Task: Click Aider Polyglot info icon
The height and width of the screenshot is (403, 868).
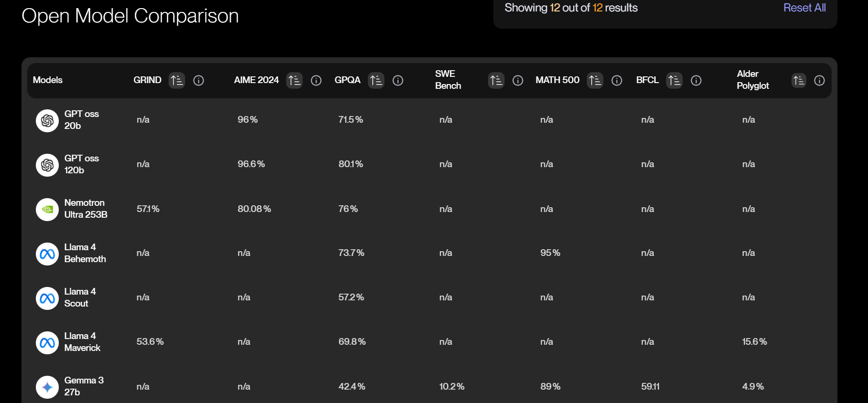Action: pos(820,80)
